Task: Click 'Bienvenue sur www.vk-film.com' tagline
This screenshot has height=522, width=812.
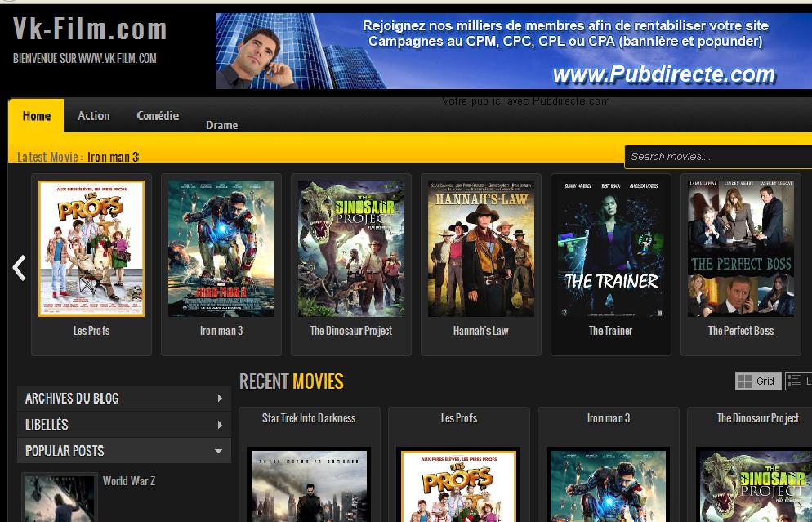Action: pyautogui.click(x=84, y=58)
